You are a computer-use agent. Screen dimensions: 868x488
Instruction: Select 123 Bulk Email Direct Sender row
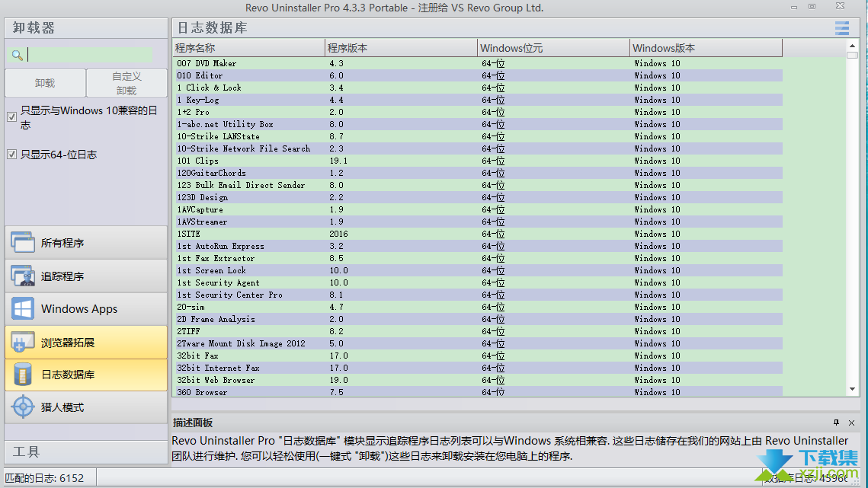point(478,185)
